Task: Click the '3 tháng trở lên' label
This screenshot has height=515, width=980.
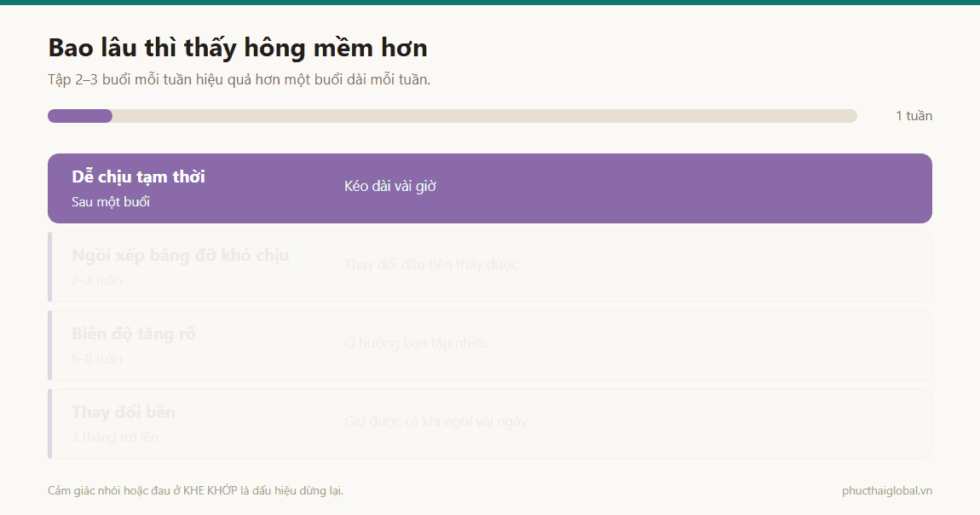Action: pyautogui.click(x=115, y=437)
